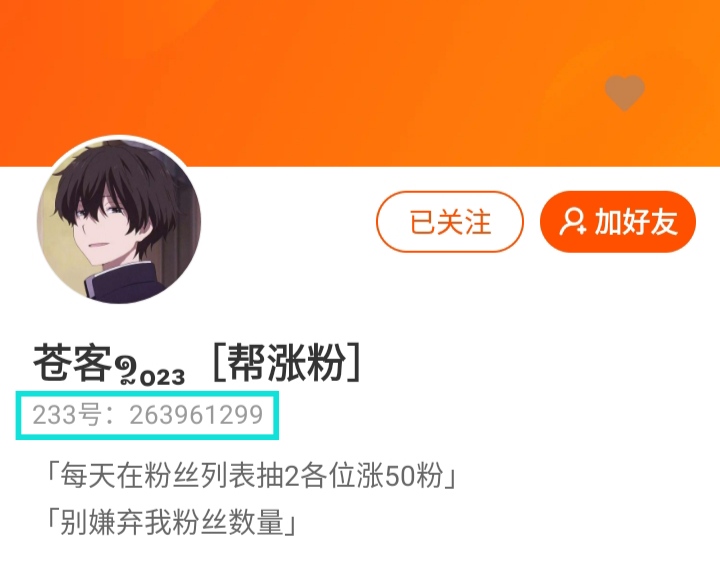Unfollow by clicking the 已关注 button

coord(450,222)
